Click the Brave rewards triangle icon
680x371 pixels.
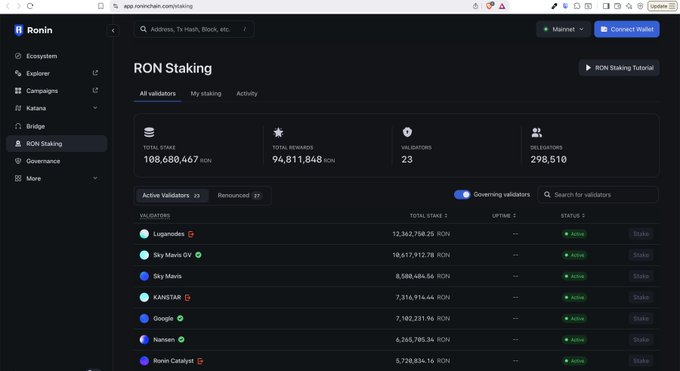pos(502,6)
